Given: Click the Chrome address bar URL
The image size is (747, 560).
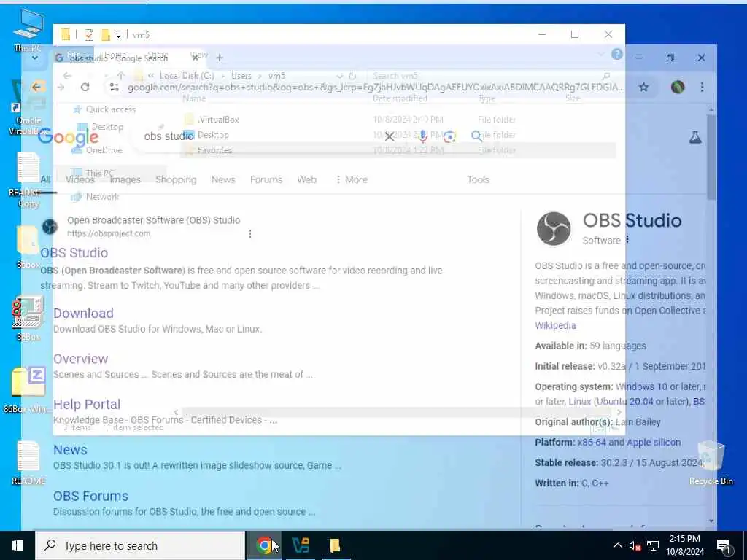Looking at the screenshot, I should point(376,87).
